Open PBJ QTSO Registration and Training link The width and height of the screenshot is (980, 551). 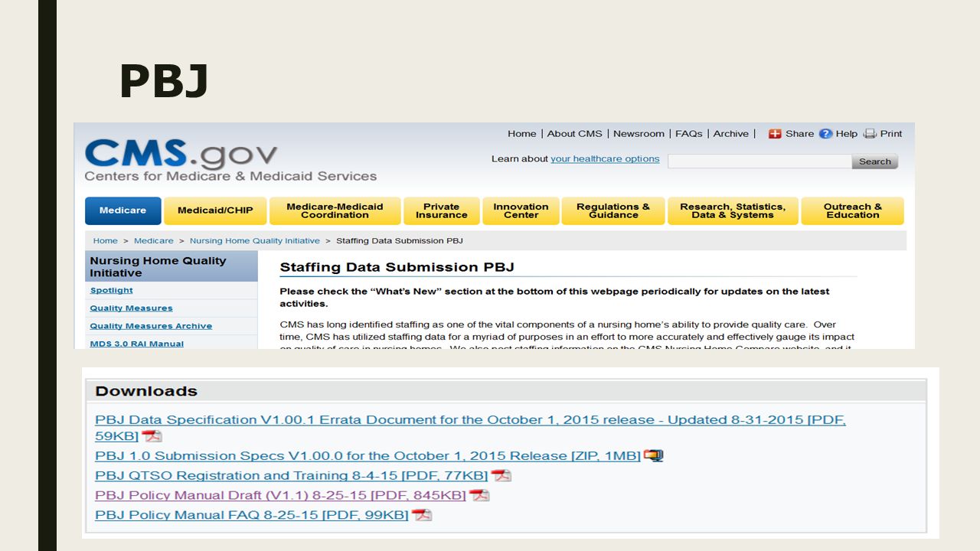(291, 475)
